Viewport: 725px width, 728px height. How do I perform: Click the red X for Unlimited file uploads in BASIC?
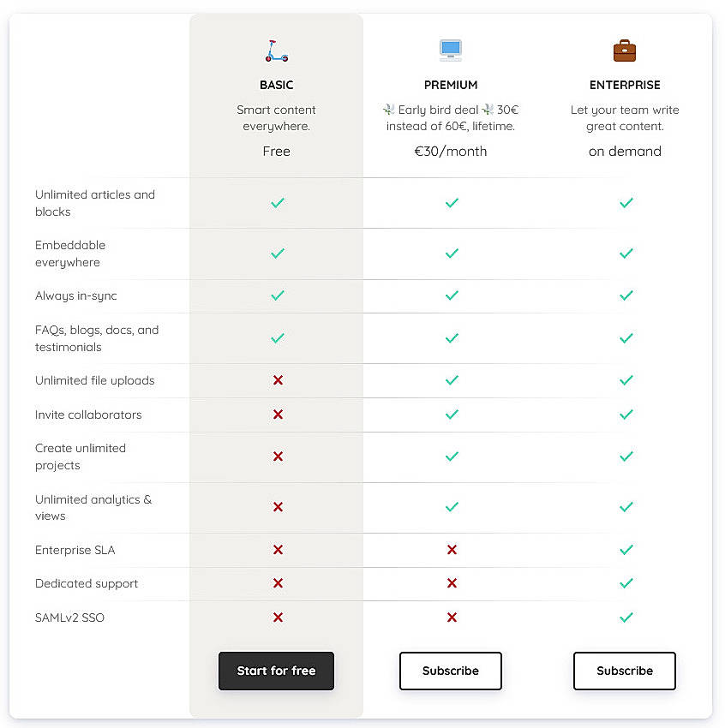tap(276, 380)
